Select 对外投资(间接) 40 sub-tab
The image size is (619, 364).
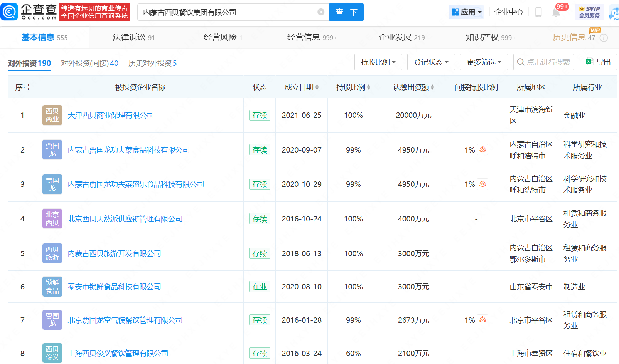click(89, 63)
